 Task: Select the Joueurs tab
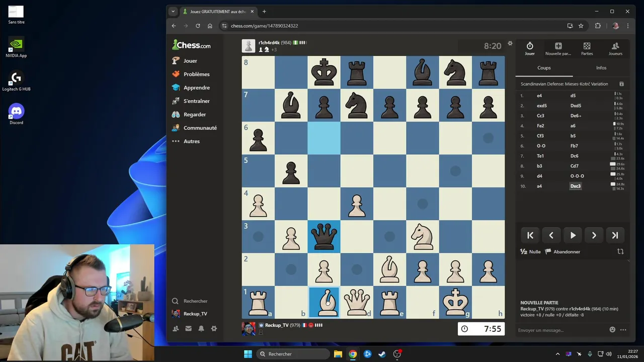point(615,49)
